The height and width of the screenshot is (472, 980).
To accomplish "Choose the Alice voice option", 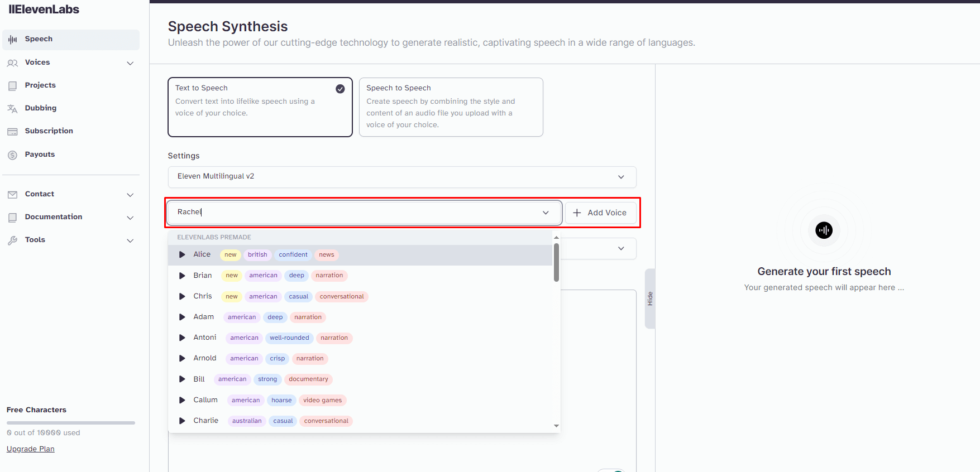I will 360,255.
